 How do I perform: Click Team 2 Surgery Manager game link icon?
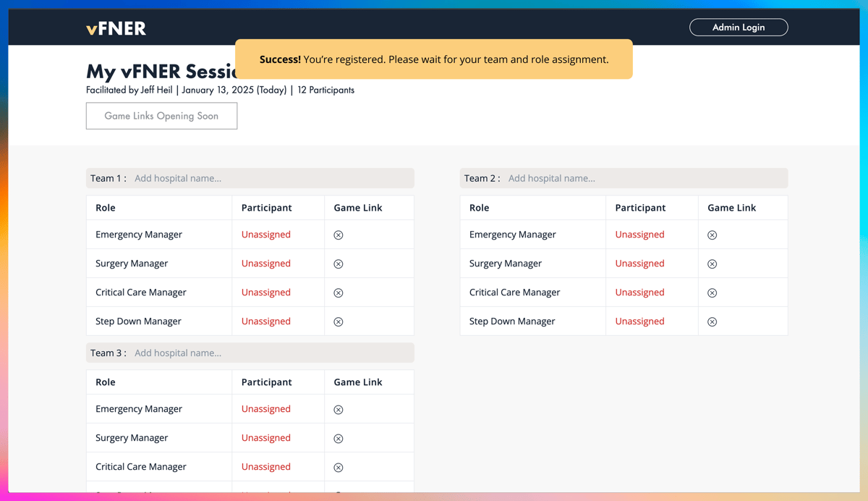[712, 264]
